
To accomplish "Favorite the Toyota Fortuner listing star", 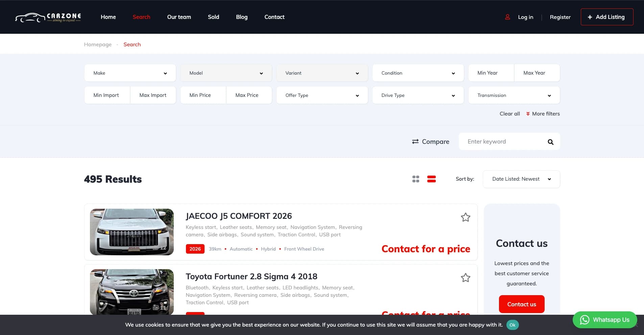I will coord(466,278).
